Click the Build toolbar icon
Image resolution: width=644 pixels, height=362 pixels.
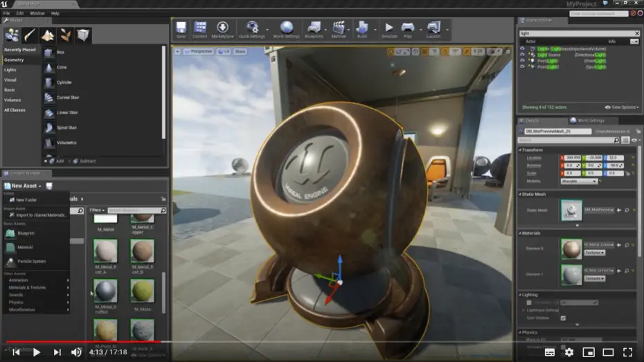tap(362, 30)
